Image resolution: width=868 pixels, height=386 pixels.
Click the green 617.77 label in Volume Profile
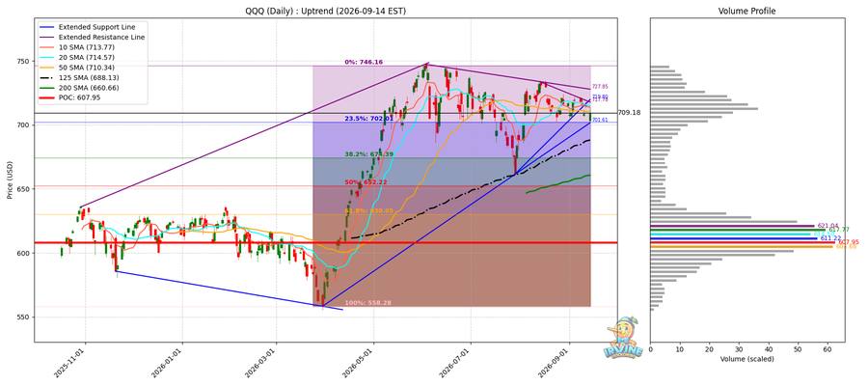837,230
